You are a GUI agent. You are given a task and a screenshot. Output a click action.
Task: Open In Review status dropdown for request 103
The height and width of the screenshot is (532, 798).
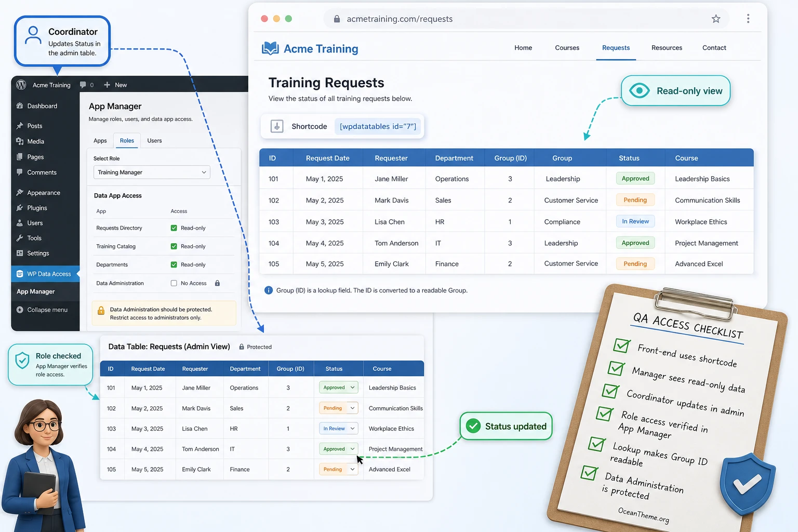pyautogui.click(x=339, y=429)
